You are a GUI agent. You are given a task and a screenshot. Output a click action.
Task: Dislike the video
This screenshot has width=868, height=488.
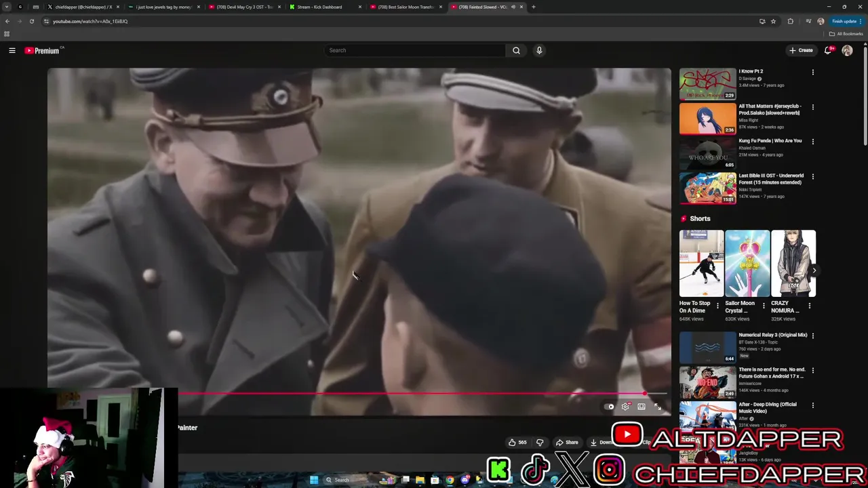coord(540,443)
